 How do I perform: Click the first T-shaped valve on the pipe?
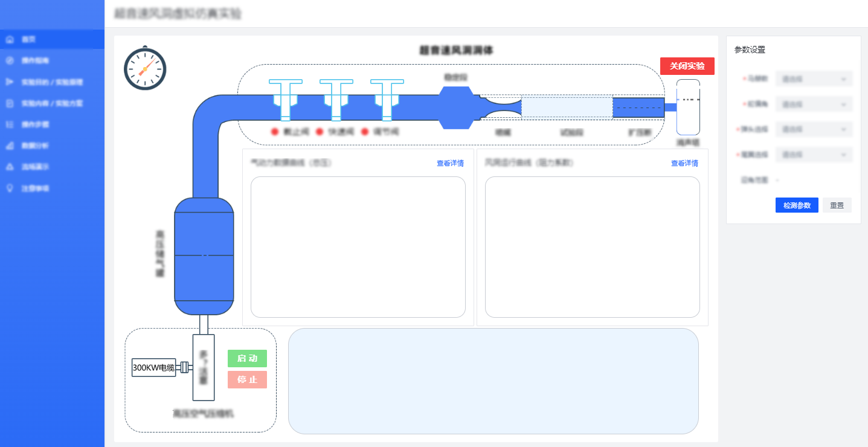pos(286,99)
